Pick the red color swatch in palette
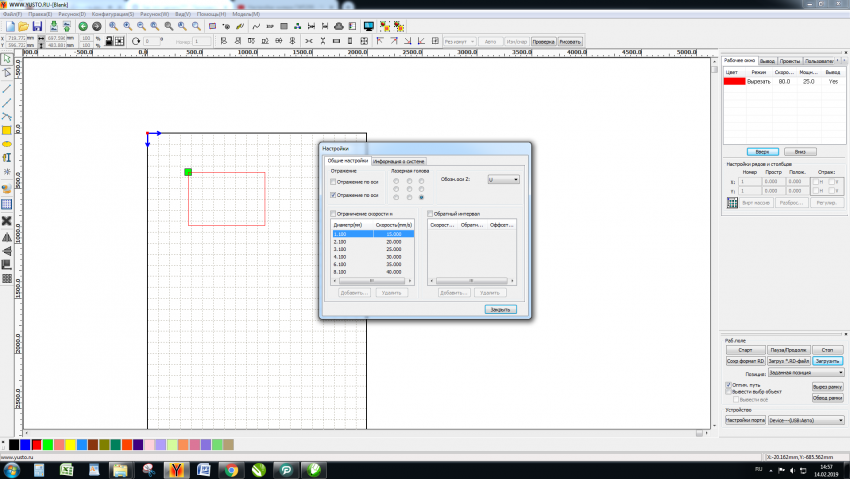The image size is (850, 479). (36, 443)
